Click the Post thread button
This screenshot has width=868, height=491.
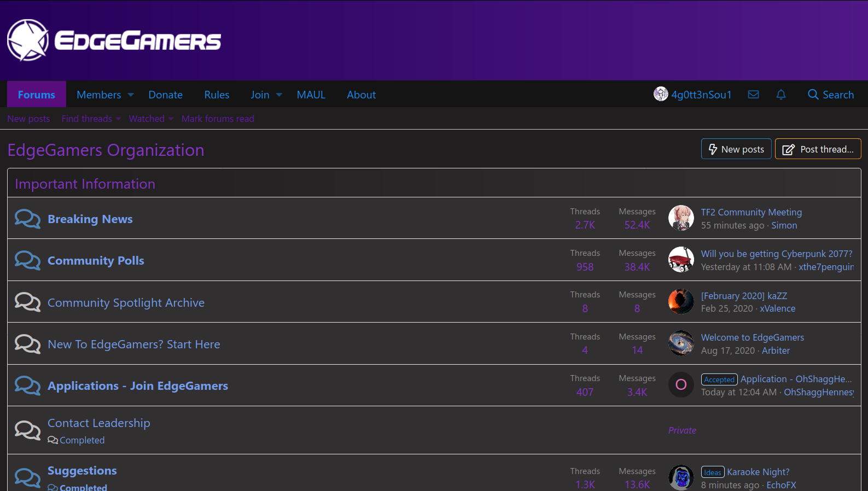coord(818,149)
